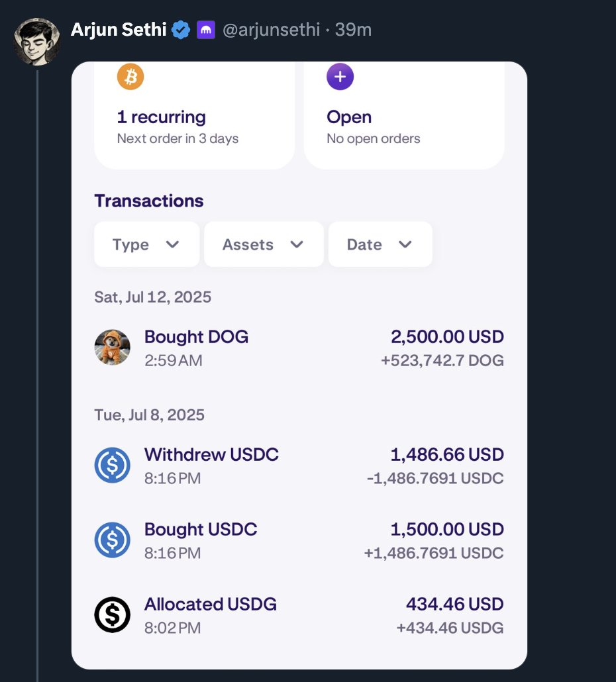Select the Bought DOG transaction row
The image size is (616, 682).
[x=299, y=348]
